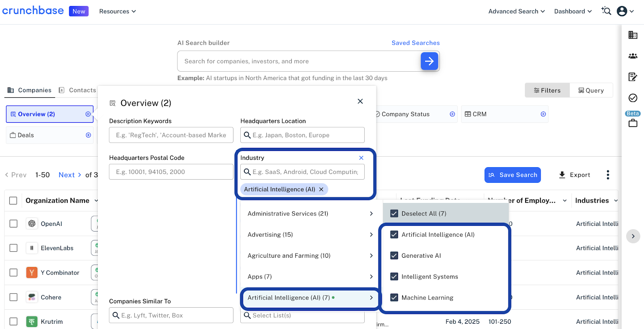Expand right panel with round arrow button
Screen dimensions: 644x329
(633, 236)
